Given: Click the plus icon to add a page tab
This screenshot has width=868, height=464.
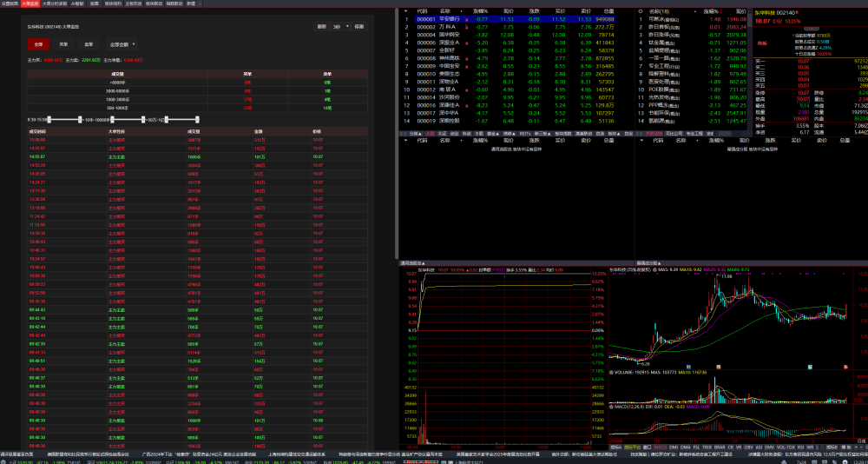Looking at the screenshot, I should click(x=200, y=3).
